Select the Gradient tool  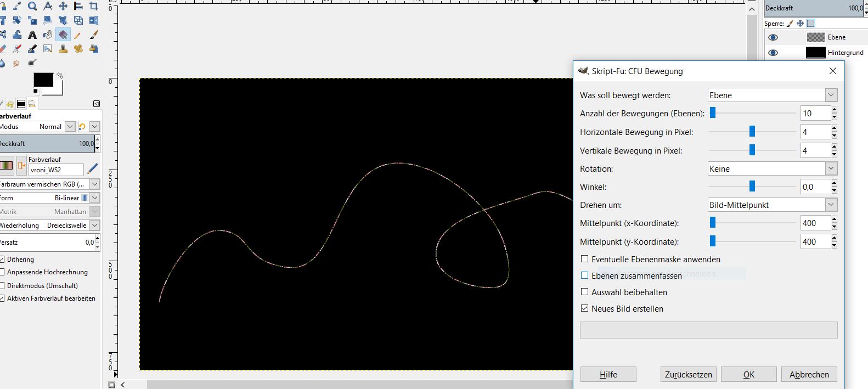(x=63, y=35)
